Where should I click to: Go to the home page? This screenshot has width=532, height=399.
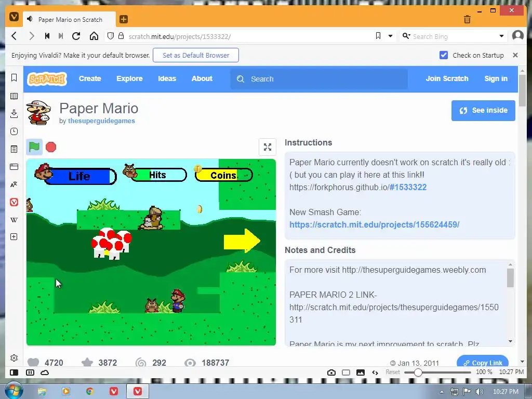94,36
